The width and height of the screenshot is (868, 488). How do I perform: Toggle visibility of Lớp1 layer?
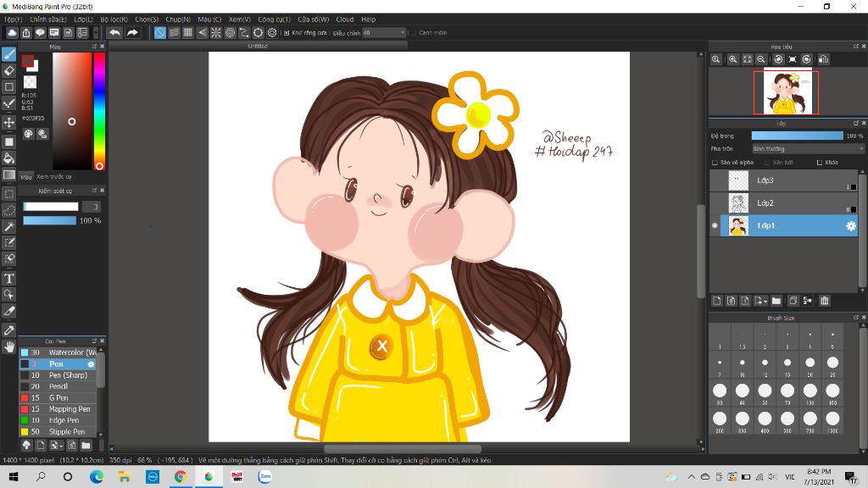(x=715, y=225)
